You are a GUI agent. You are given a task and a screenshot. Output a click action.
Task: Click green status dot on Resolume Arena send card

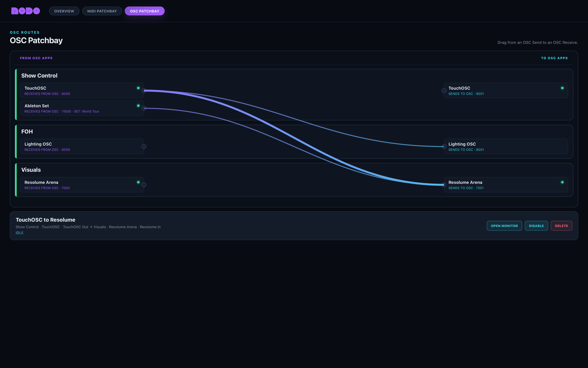pos(562,182)
